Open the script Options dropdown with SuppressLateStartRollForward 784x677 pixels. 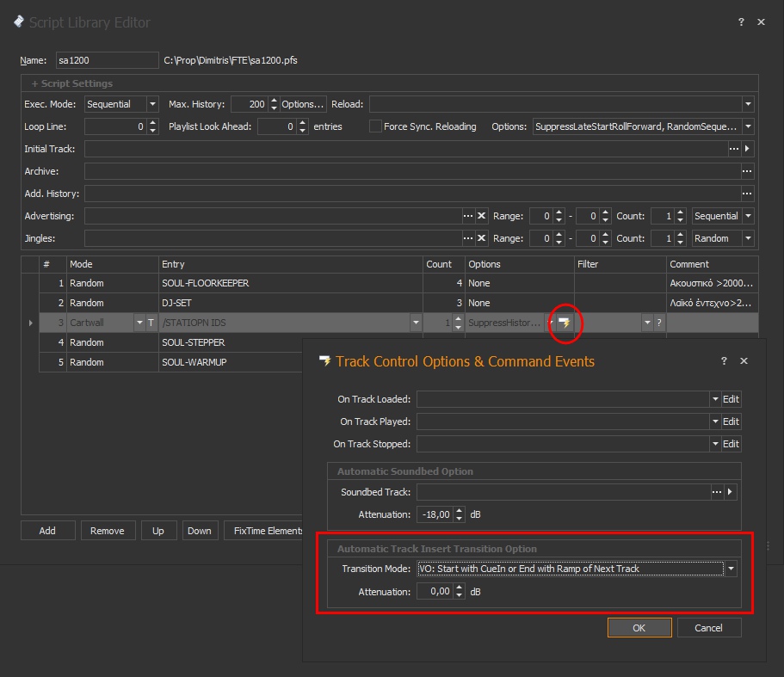tap(748, 126)
